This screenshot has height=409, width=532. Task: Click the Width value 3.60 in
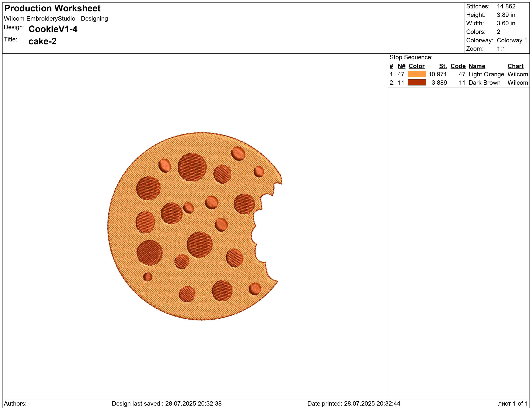(x=506, y=23)
